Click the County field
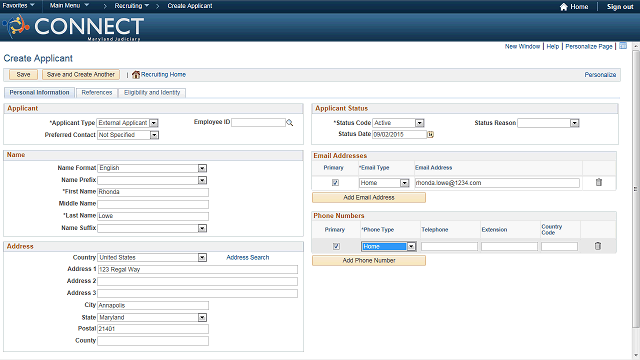 [153, 341]
